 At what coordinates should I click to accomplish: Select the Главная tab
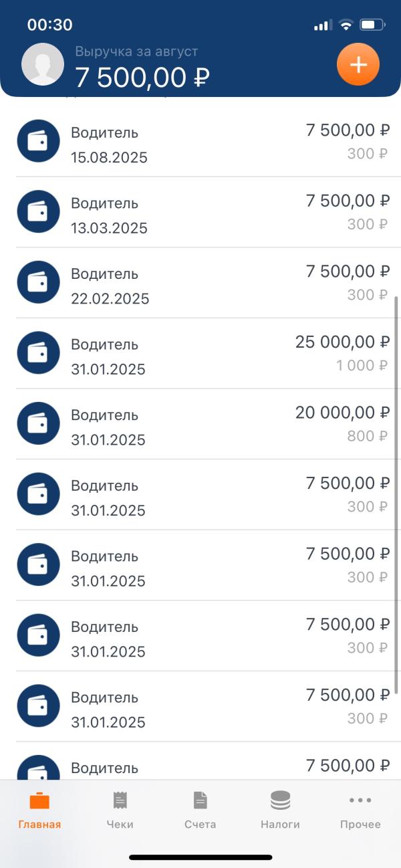click(39, 810)
